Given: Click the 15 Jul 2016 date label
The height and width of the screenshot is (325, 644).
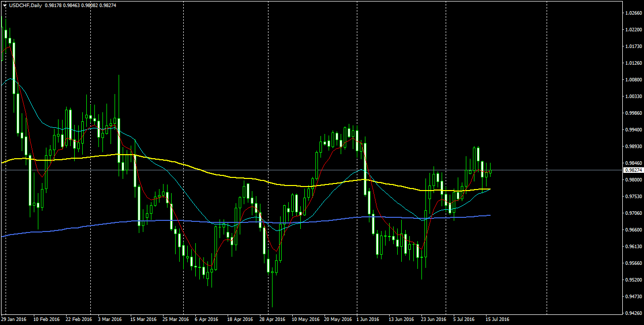Looking at the screenshot, I should [498, 319].
